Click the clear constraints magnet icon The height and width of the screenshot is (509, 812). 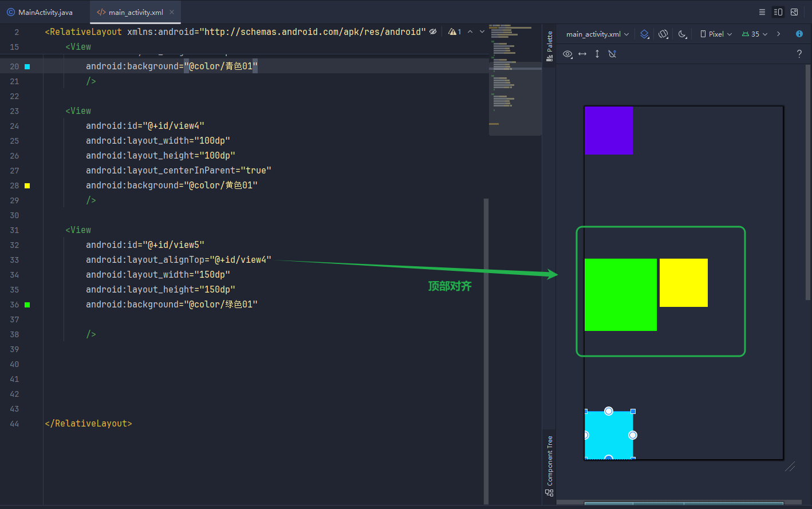tap(612, 54)
